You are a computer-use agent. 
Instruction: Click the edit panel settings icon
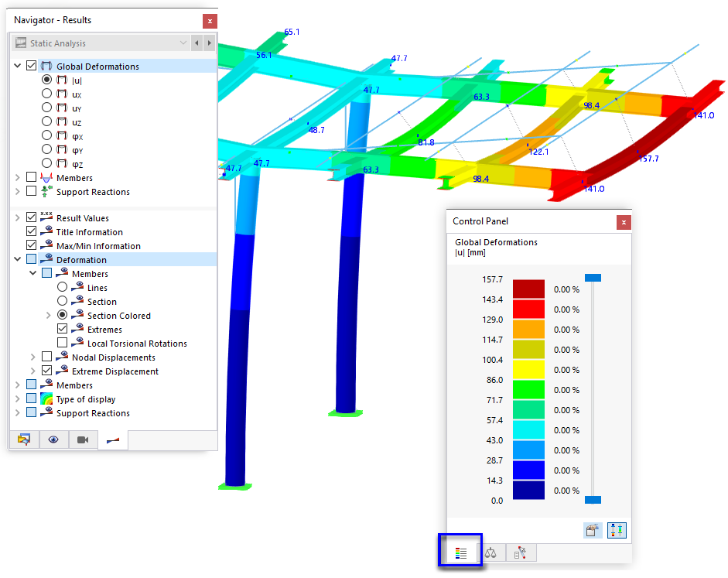[x=593, y=530]
